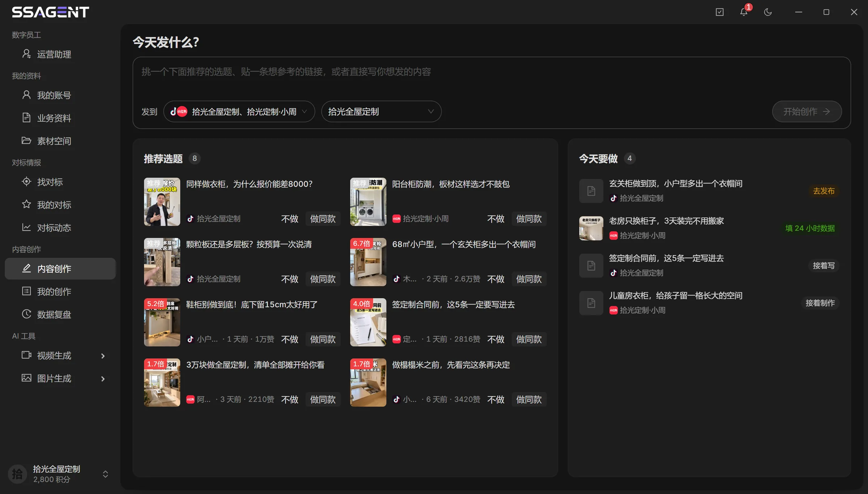
Task: Open 素材空间 folder item
Action: (x=60, y=141)
